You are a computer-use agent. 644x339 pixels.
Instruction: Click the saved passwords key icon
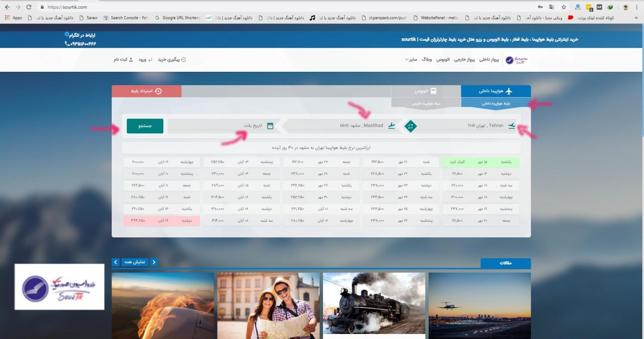tap(540, 7)
